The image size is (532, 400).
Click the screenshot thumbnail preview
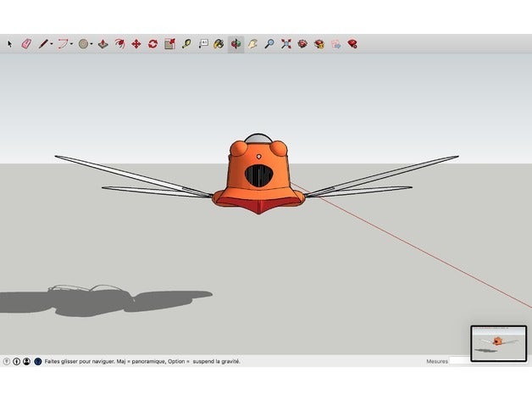498,342
